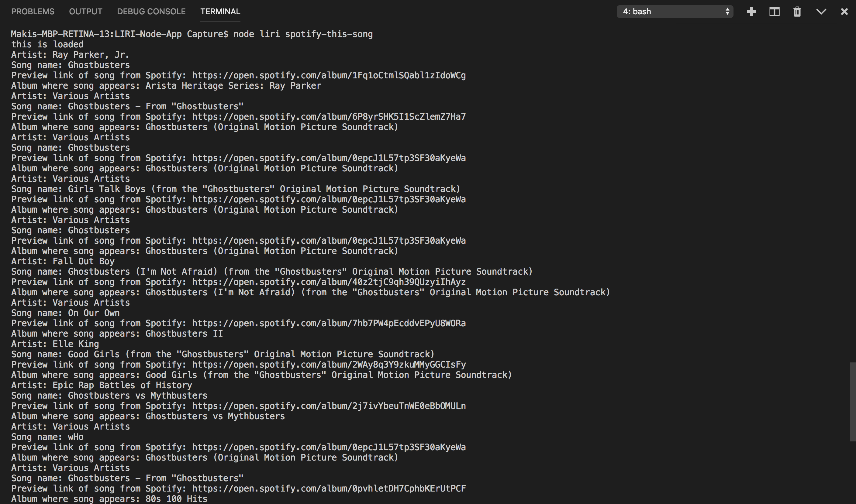This screenshot has width=856, height=504.
Task: Open the '4: bash' terminal selector
Action: (675, 12)
